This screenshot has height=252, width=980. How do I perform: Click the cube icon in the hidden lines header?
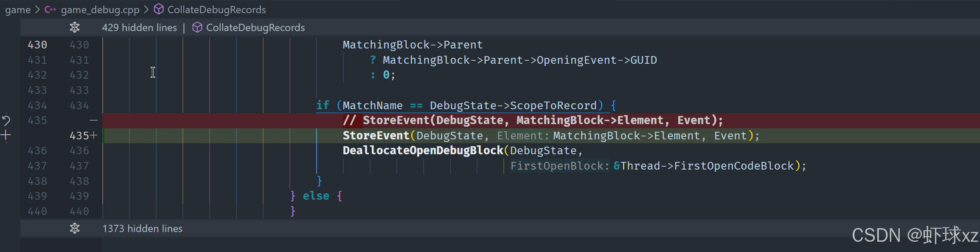click(x=197, y=28)
